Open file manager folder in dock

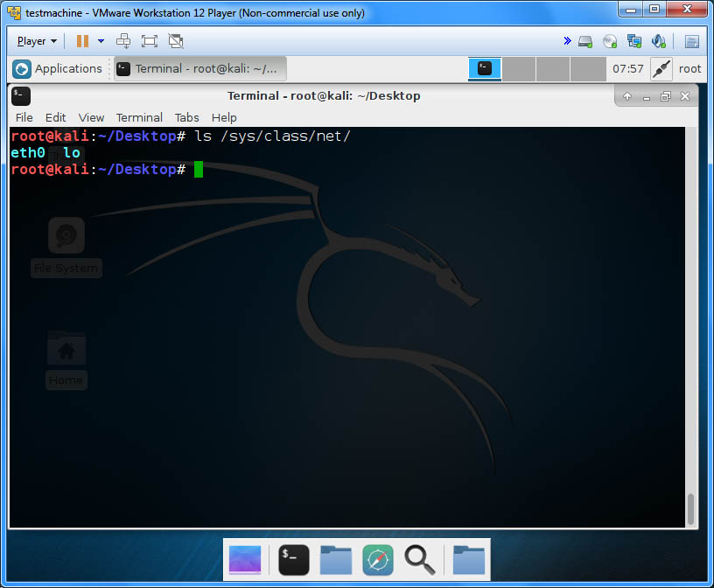coord(336,560)
